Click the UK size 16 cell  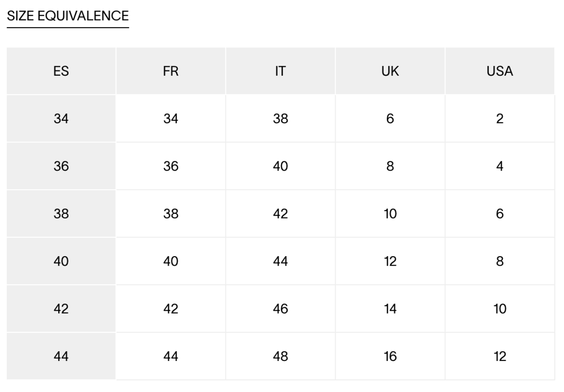tap(390, 357)
